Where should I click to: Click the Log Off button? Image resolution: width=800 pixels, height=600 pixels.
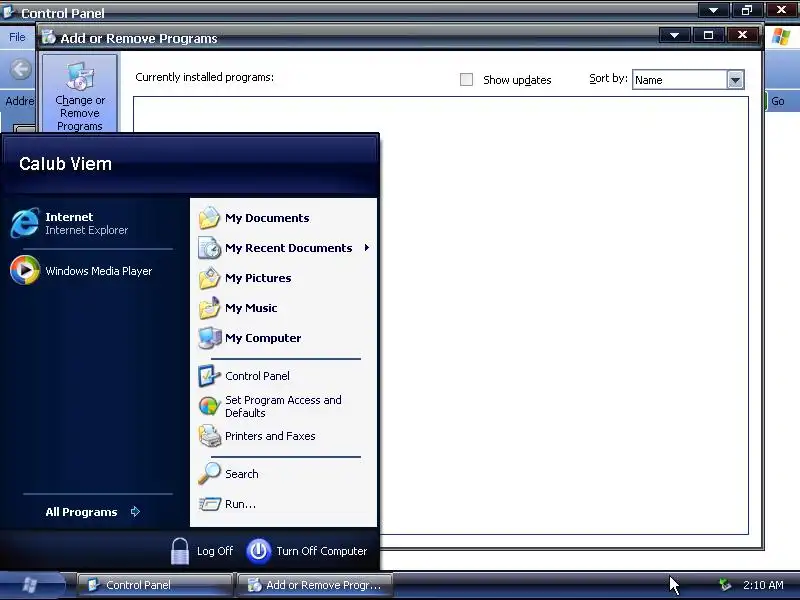[202, 551]
